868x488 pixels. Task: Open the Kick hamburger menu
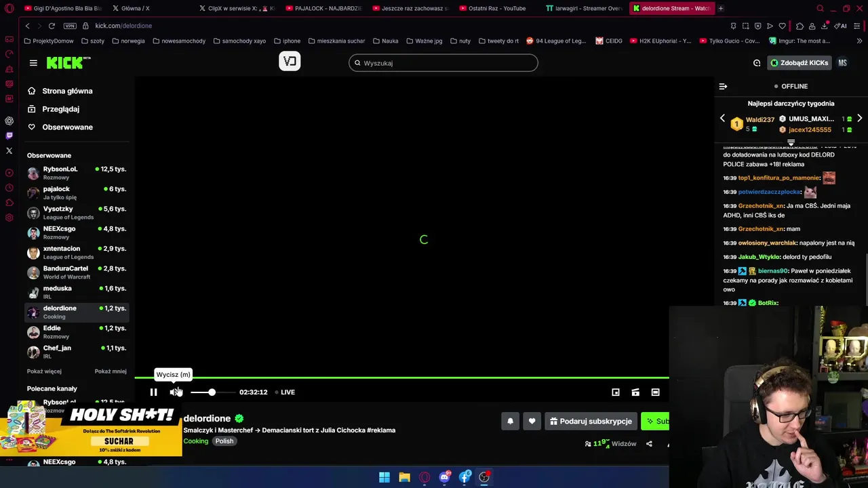pos(33,63)
